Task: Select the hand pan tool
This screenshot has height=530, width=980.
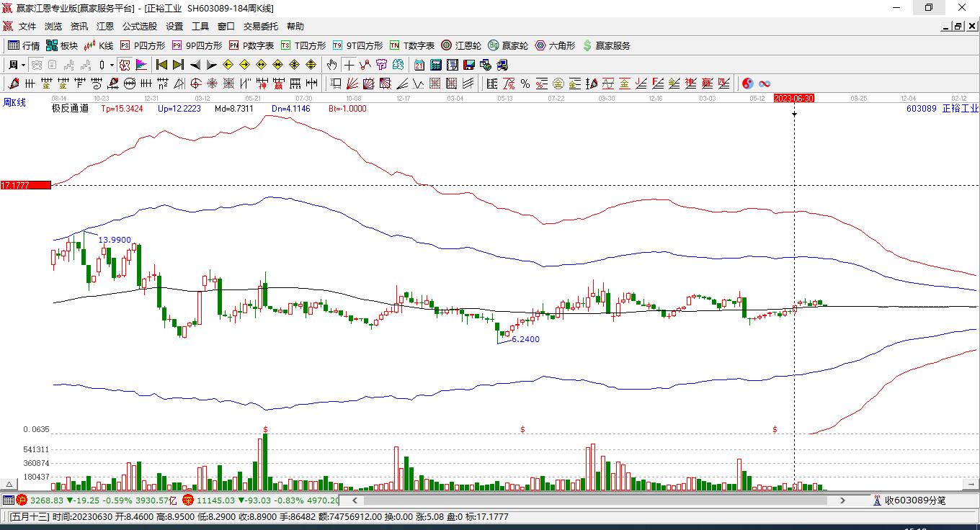Action: point(332,65)
